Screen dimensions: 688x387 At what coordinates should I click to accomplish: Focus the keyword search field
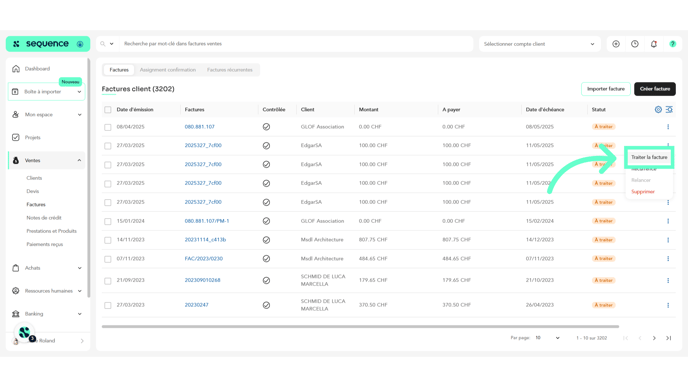pyautogui.click(x=296, y=44)
